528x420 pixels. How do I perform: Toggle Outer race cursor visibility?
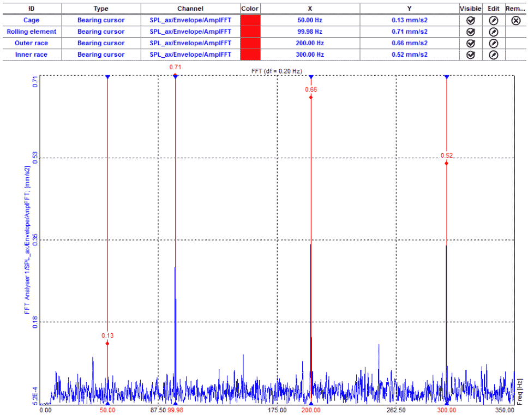(471, 43)
